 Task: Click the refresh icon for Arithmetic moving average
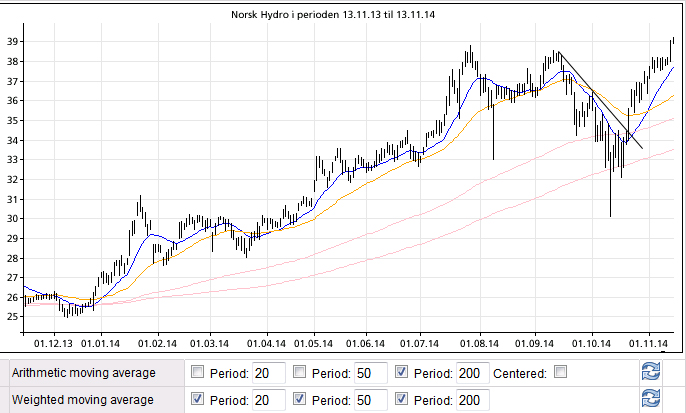click(x=651, y=373)
